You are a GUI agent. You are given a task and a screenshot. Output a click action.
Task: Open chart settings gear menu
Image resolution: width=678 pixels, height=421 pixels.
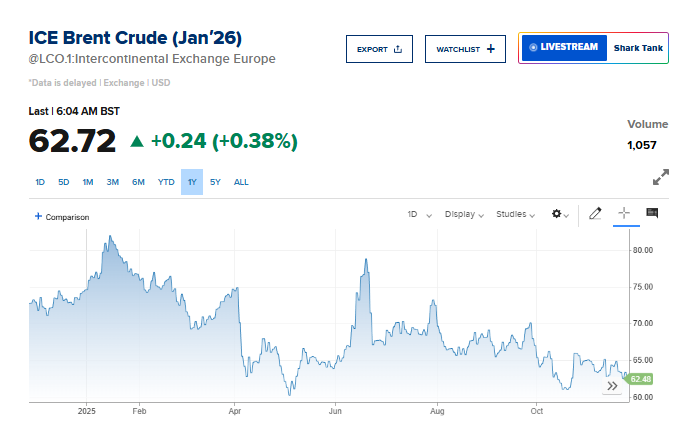click(x=559, y=214)
